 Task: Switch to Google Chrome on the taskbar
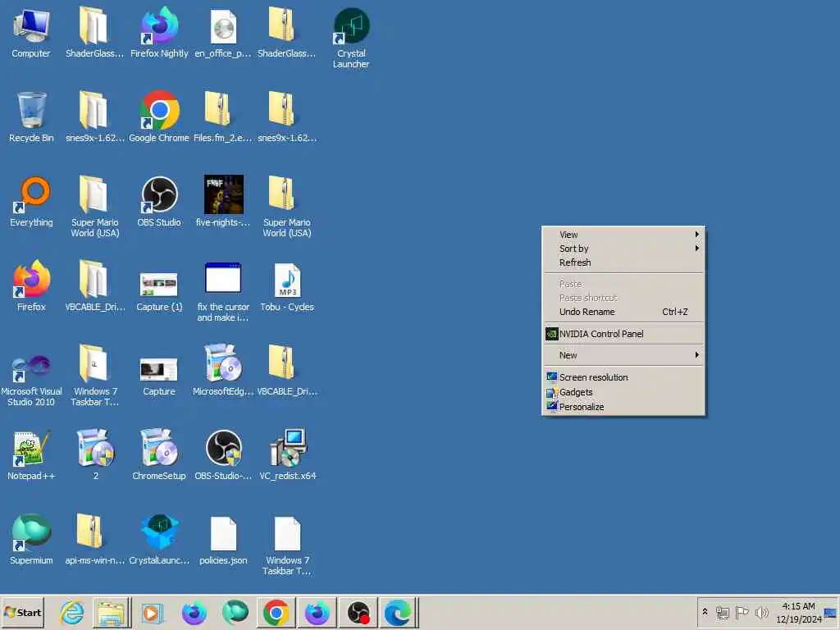[x=276, y=612]
